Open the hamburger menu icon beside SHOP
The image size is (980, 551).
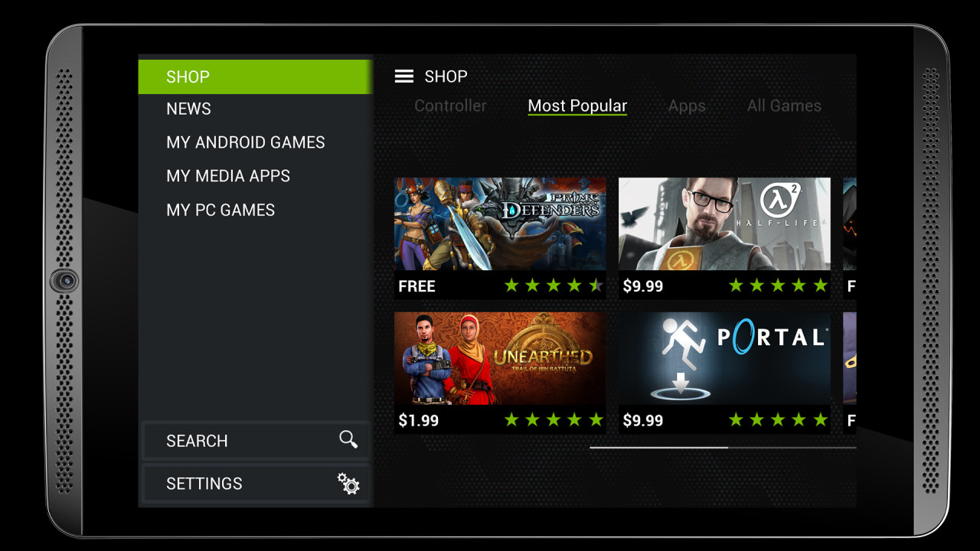coord(403,77)
